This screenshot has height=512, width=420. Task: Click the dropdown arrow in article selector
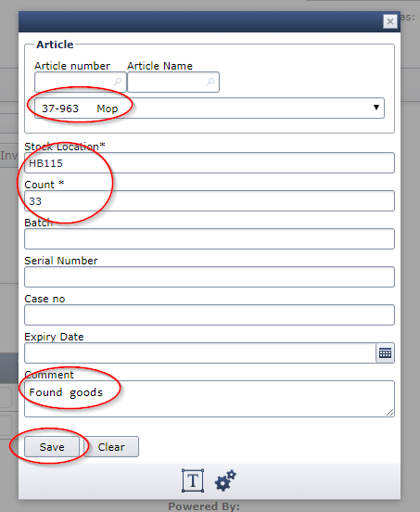pos(376,108)
